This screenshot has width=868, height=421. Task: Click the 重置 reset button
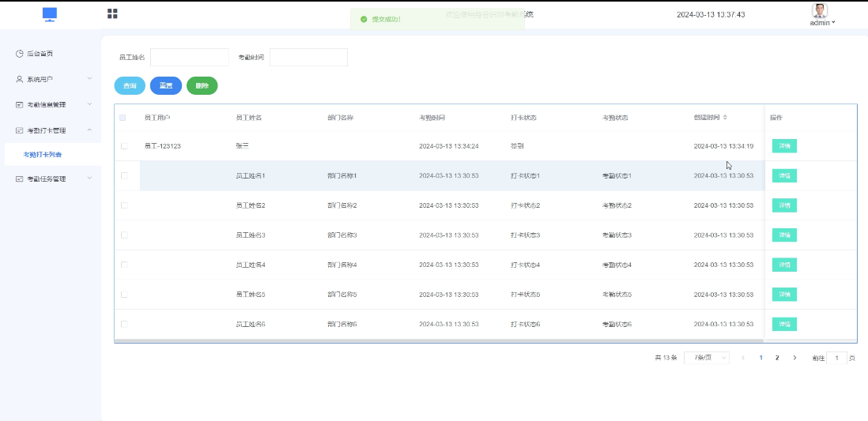pyautogui.click(x=166, y=86)
